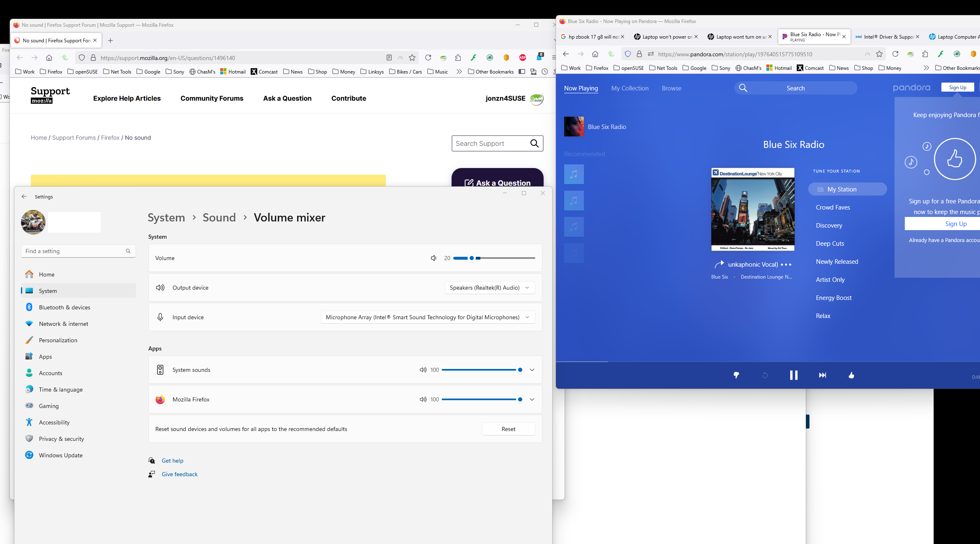This screenshot has height=544, width=980.
Task: Open the song options ellipsis menu
Action: (786, 265)
